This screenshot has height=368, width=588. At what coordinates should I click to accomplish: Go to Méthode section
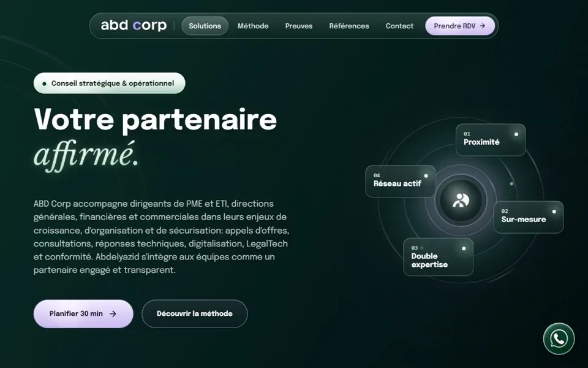tap(253, 26)
